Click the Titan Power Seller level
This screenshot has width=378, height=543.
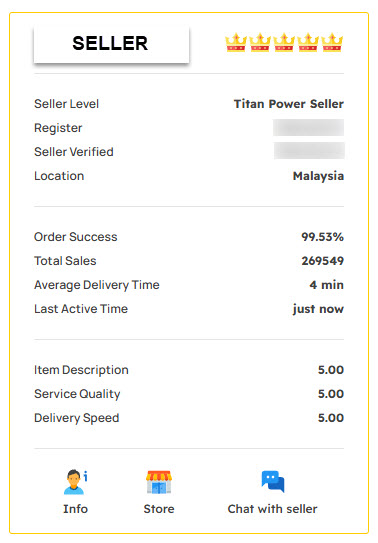289,104
